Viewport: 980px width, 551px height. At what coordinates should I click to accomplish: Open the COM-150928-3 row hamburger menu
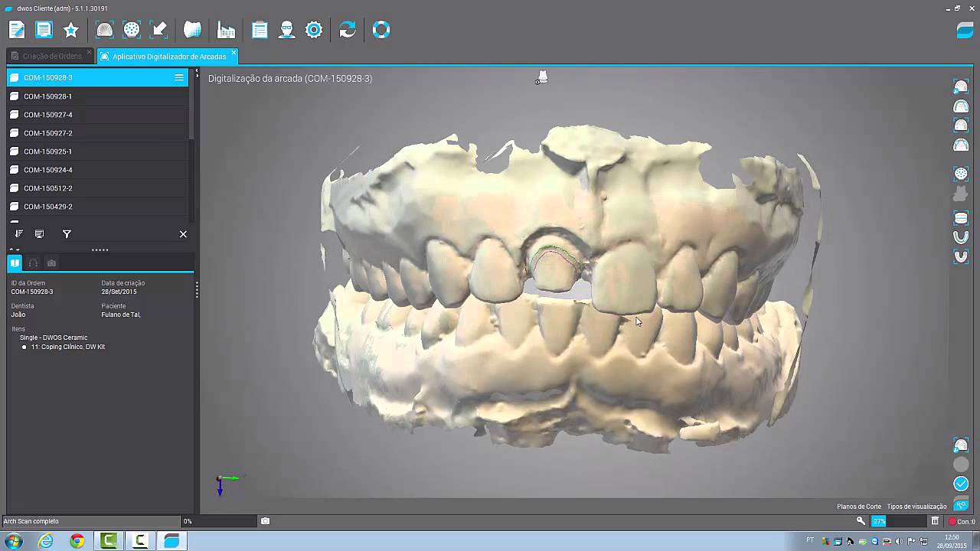179,77
